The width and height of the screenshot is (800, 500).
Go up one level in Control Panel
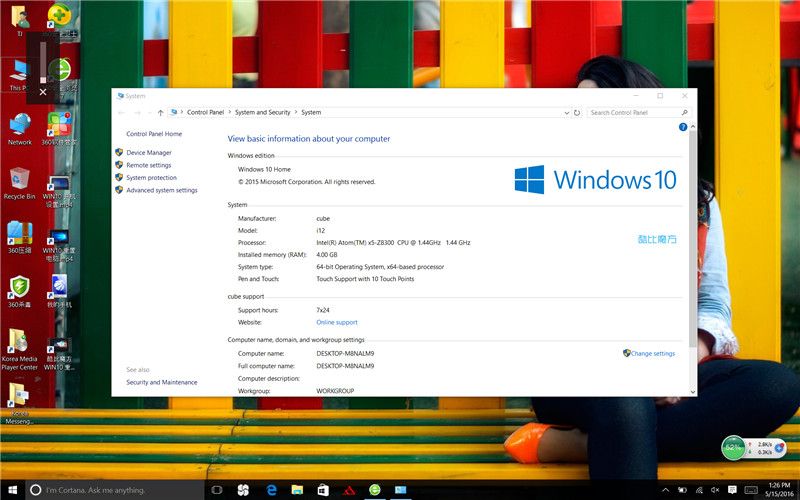click(160, 113)
